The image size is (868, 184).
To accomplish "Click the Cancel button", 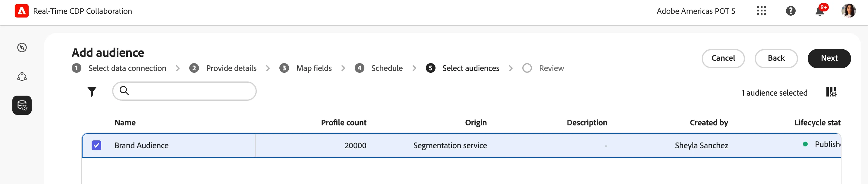I will tap(723, 58).
